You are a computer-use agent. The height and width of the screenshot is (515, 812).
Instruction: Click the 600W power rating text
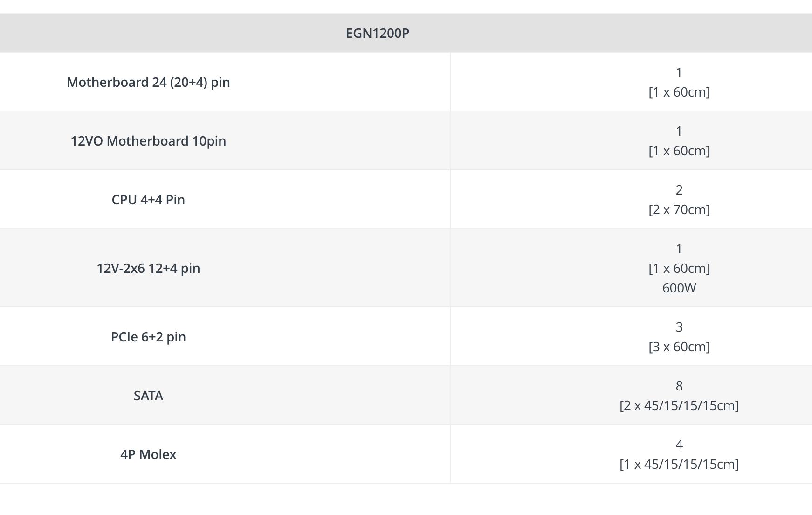[679, 288]
